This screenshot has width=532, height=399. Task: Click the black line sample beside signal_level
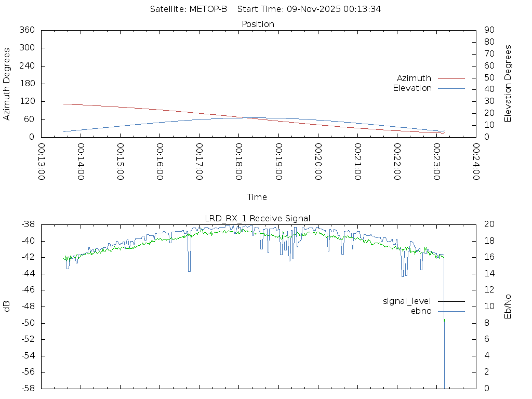tap(451, 301)
